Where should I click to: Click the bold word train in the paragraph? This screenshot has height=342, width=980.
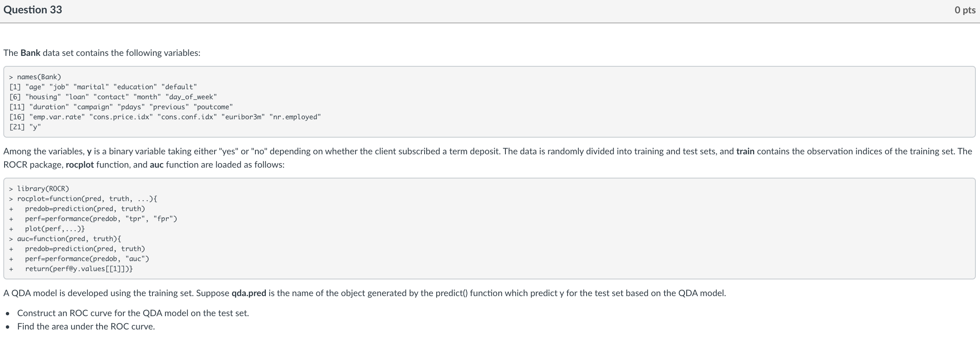(745, 151)
